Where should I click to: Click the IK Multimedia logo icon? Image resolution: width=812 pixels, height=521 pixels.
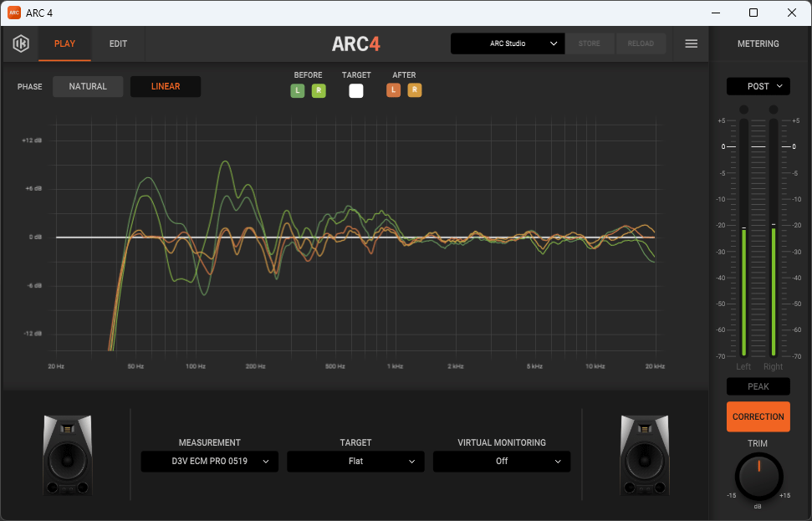21,43
